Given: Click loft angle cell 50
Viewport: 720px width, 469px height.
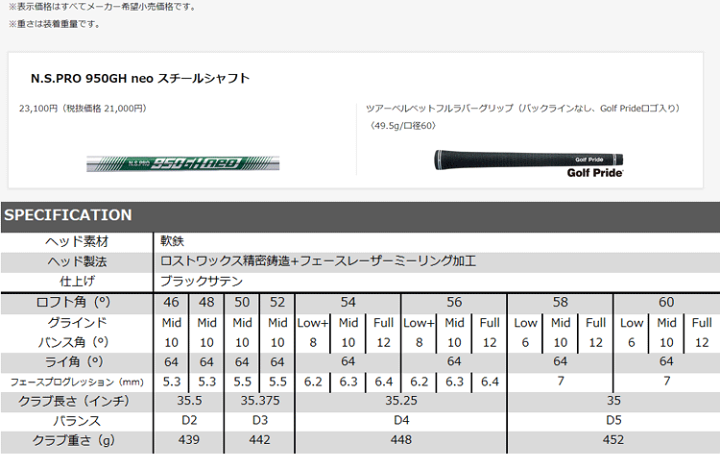Looking at the screenshot, I should 242,302.
